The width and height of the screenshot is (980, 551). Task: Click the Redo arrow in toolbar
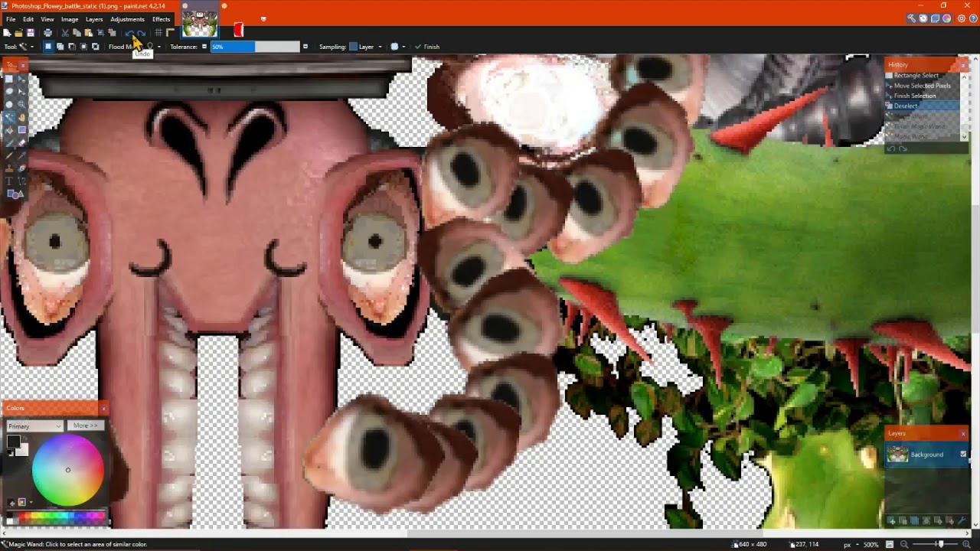click(x=141, y=33)
